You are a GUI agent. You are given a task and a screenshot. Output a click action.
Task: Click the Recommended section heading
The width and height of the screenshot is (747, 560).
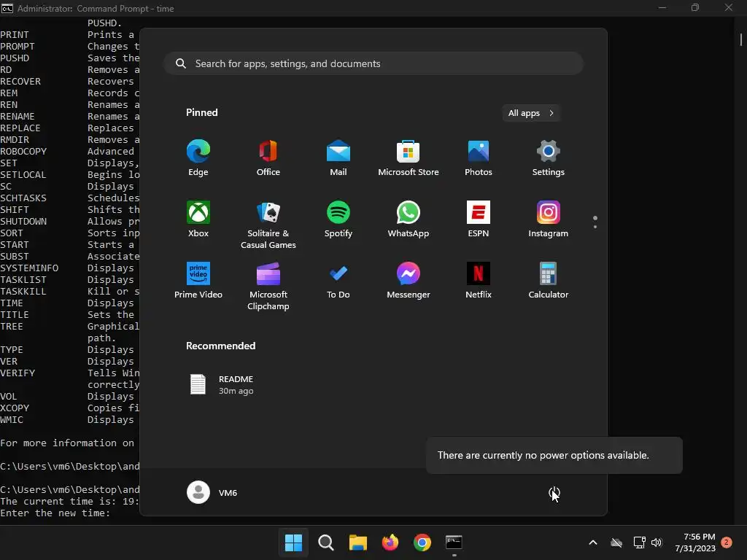pos(220,346)
